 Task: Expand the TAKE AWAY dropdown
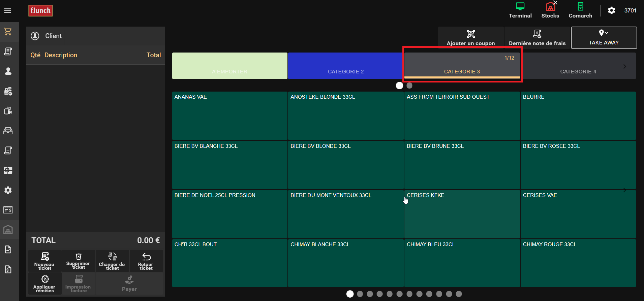click(604, 37)
